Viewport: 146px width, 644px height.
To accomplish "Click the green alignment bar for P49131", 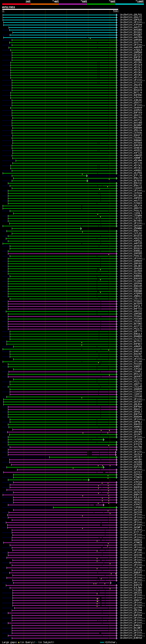I will point(63,211).
